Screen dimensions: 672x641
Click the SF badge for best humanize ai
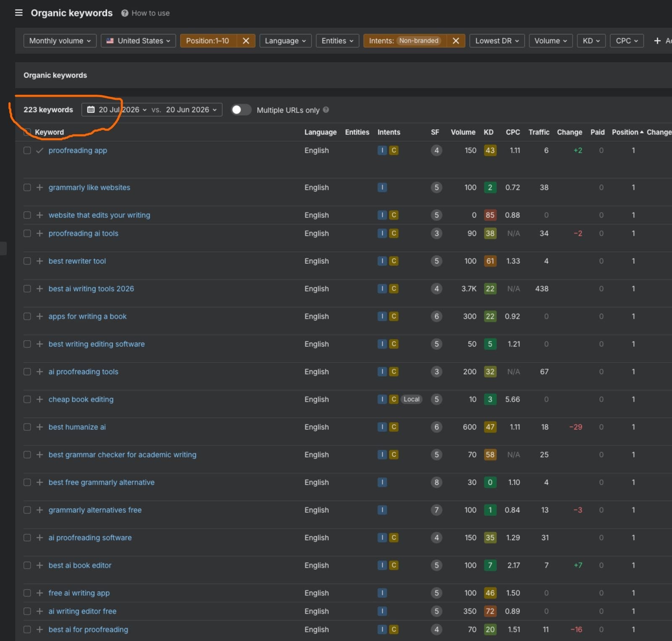click(436, 427)
